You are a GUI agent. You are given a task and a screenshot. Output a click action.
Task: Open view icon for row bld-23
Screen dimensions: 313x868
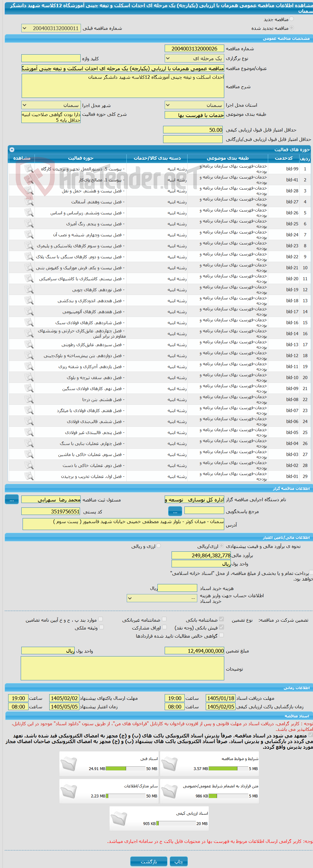[29, 246]
